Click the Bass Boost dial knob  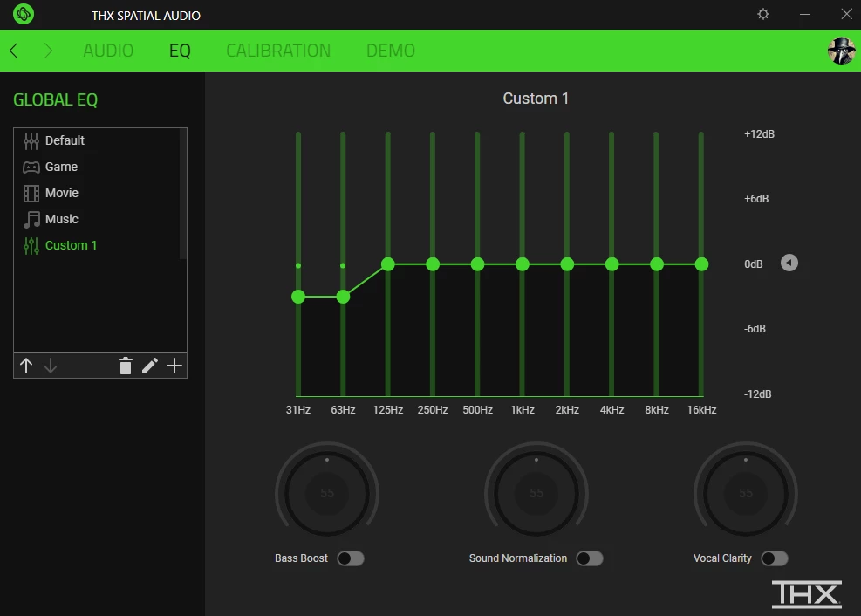327,493
